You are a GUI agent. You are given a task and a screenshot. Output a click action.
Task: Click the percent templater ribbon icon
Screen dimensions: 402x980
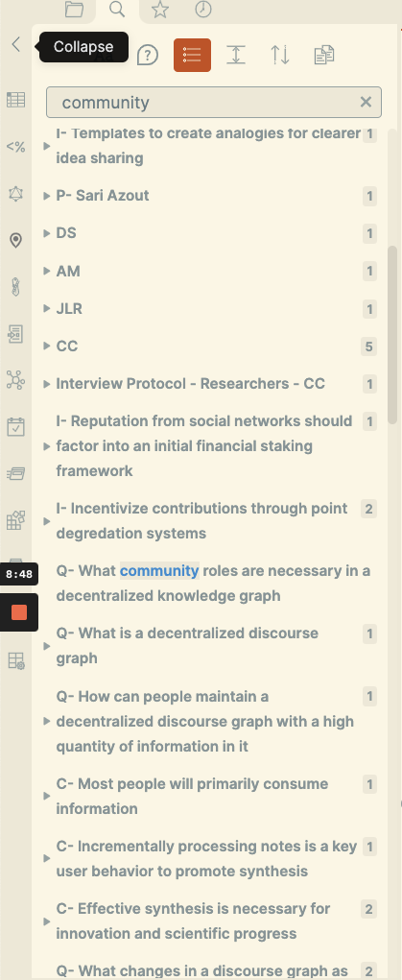(15, 147)
